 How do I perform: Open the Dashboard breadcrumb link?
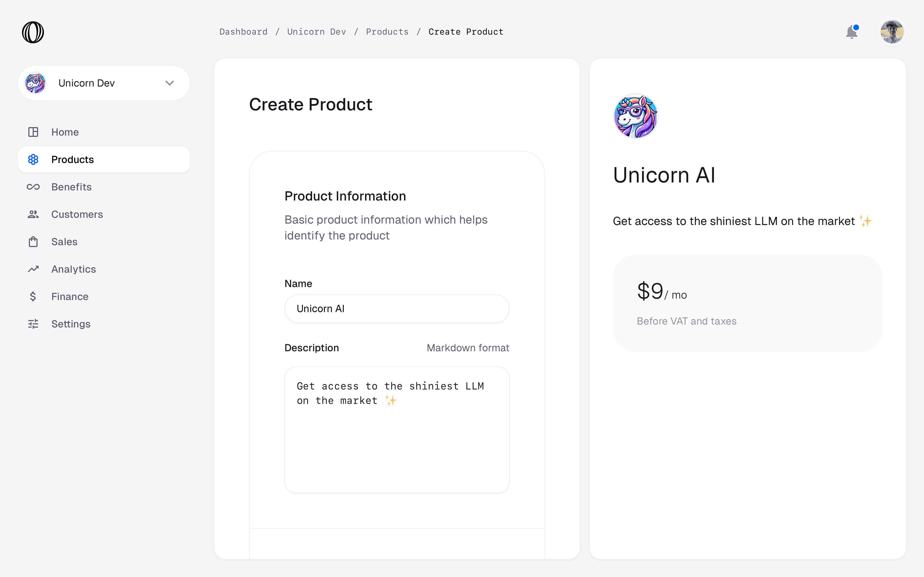[243, 32]
